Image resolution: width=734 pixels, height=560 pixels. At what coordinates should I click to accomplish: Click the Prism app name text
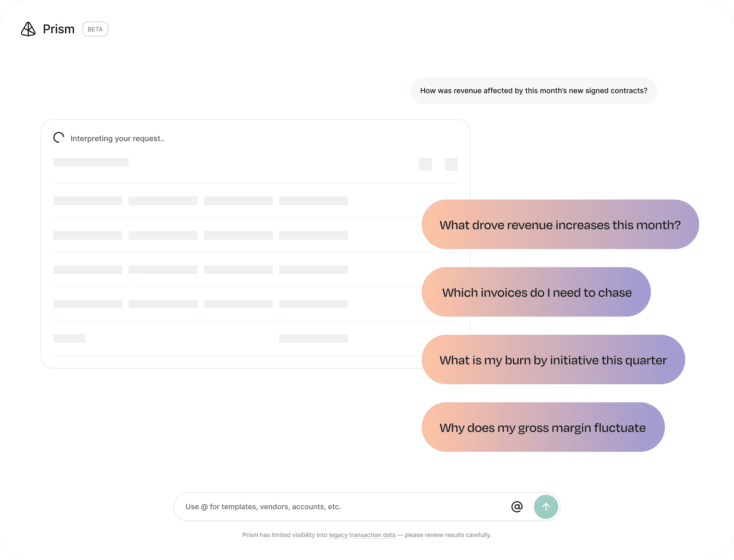coord(59,29)
